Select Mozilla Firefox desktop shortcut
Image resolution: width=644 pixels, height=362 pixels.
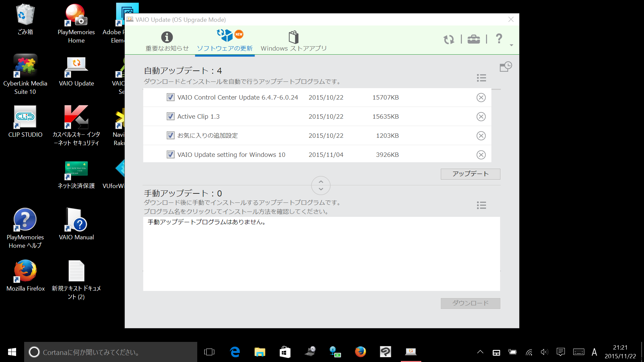click(x=25, y=276)
